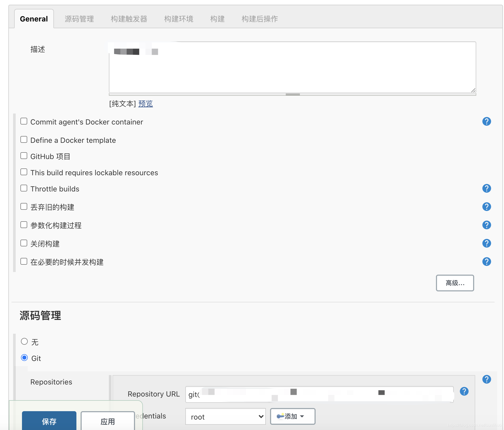
Task: Click the 预览 preview link
Action: pos(145,104)
